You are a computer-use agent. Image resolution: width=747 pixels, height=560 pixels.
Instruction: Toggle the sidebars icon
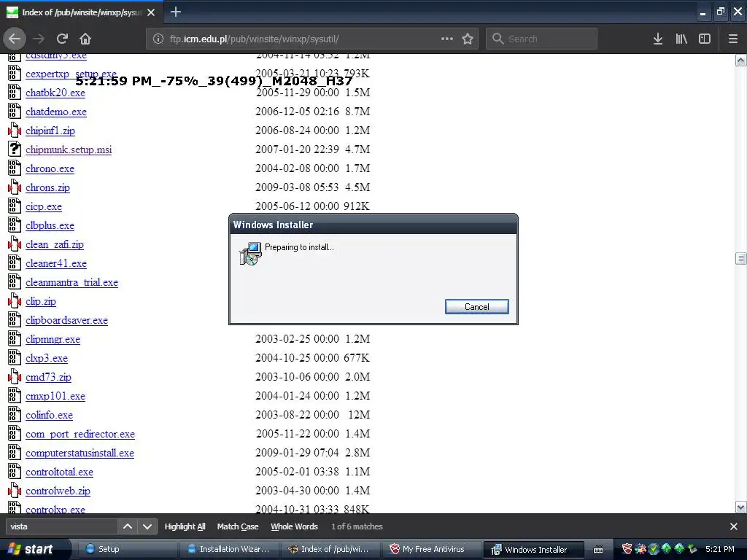coord(705,39)
